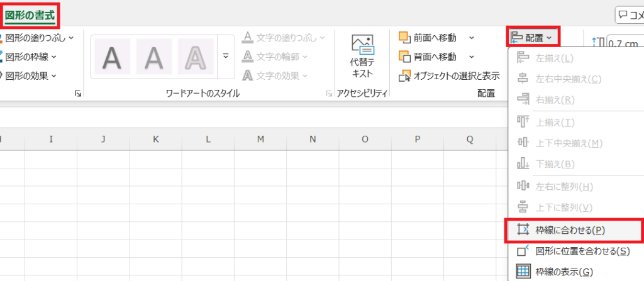This screenshot has width=644, height=281.
Task: Open the 図形の書式 ribbon tab
Action: tap(30, 13)
